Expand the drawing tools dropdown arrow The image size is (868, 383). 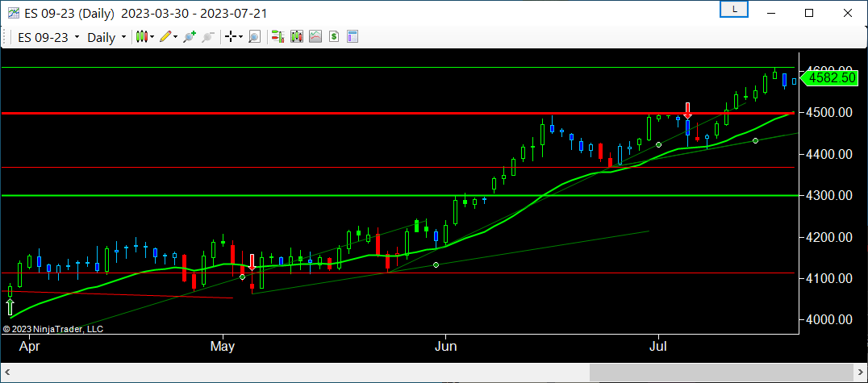click(175, 37)
